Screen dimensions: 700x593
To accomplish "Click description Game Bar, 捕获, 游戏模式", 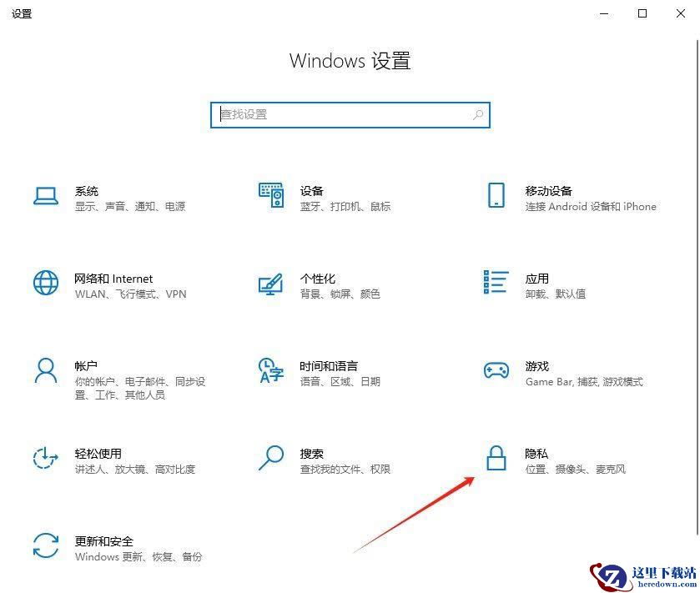I will point(584,381).
